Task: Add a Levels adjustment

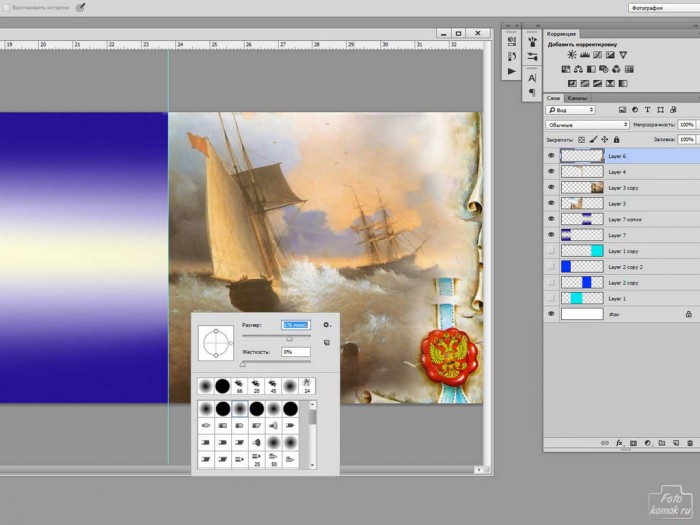Action: 584,55
